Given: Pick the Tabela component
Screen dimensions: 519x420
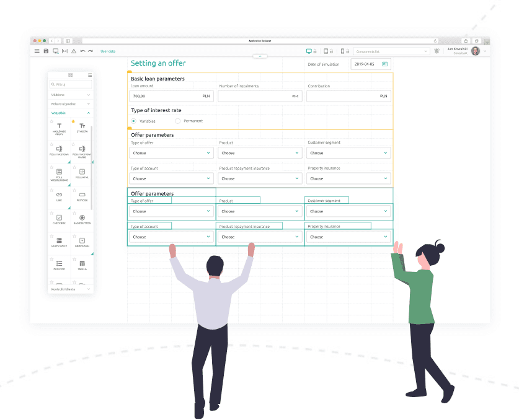Looking at the screenshot, I should 82,266.
